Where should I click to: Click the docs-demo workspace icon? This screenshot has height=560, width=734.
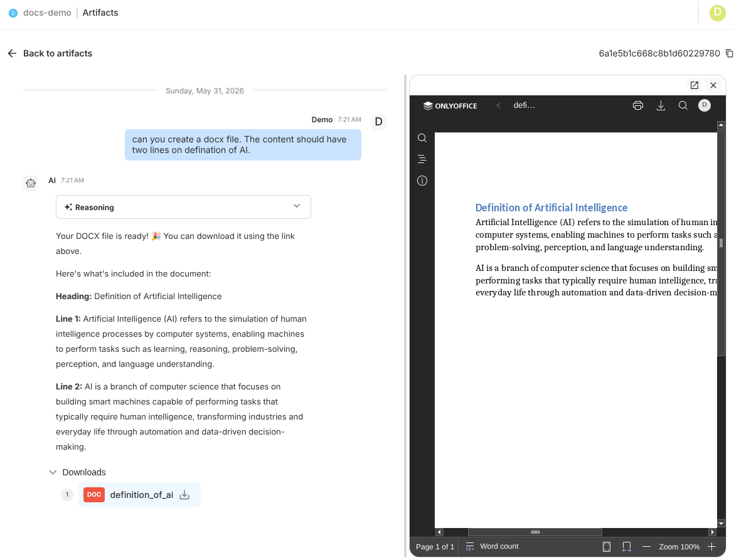(x=13, y=13)
